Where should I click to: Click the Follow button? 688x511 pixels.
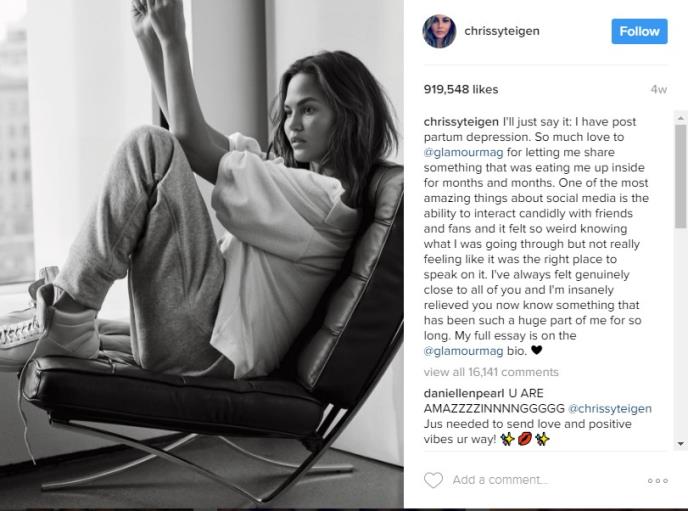point(639,31)
